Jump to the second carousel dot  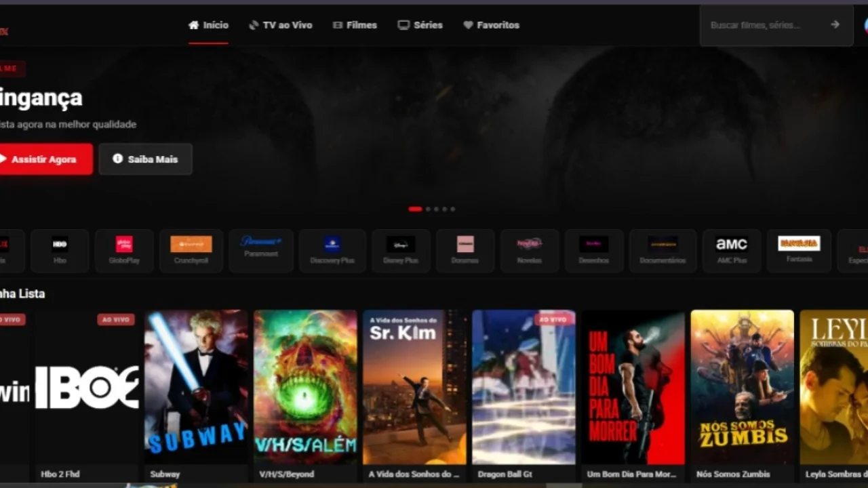coord(428,209)
